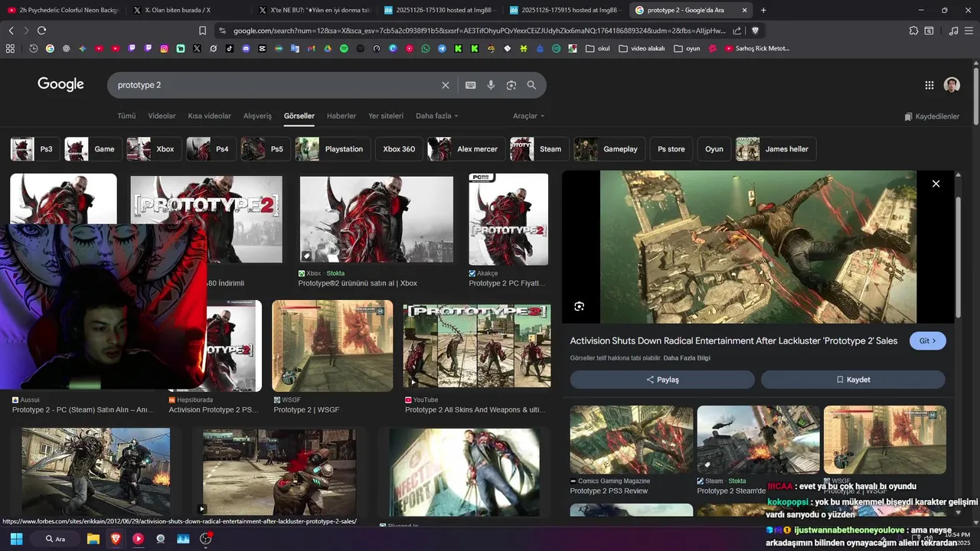Open the 'Daha Fazla Bilgi' link
Image resolution: width=980 pixels, height=551 pixels.
tap(688, 358)
